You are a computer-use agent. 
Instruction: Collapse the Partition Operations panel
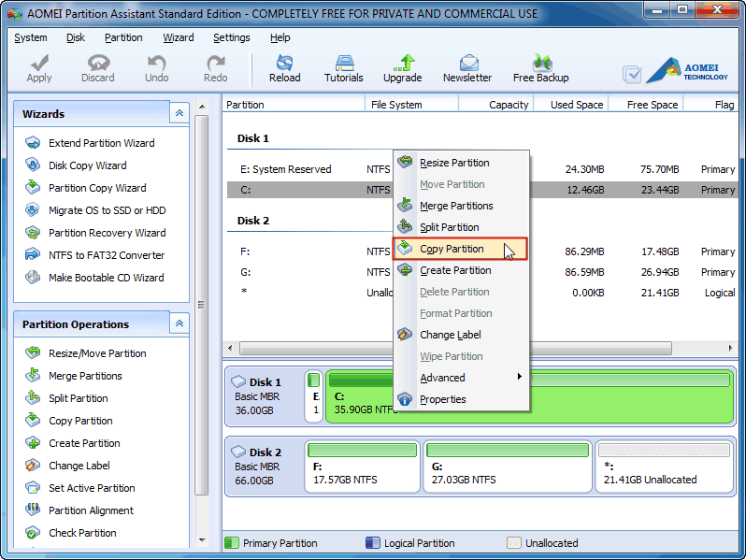pyautogui.click(x=179, y=323)
